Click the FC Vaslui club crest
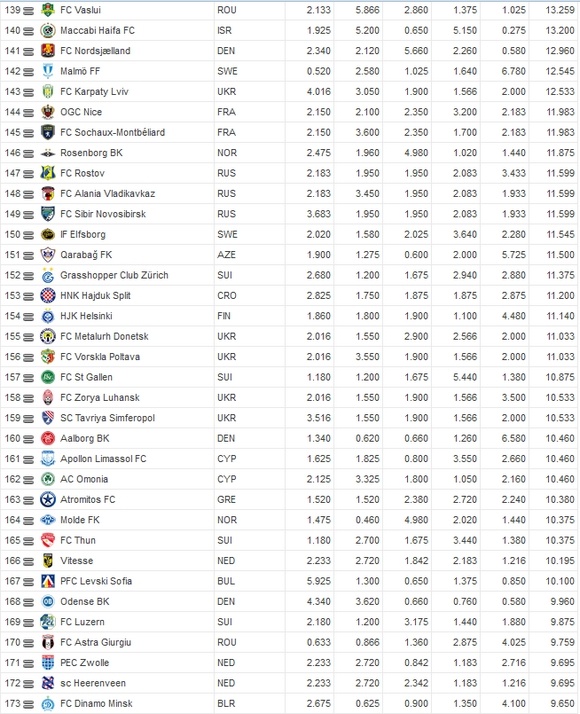 coord(48,10)
